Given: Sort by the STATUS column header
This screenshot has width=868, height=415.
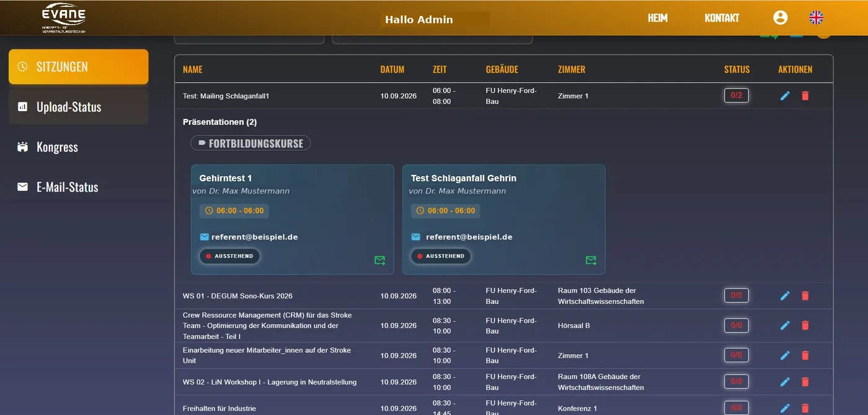Looking at the screenshot, I should (x=737, y=69).
